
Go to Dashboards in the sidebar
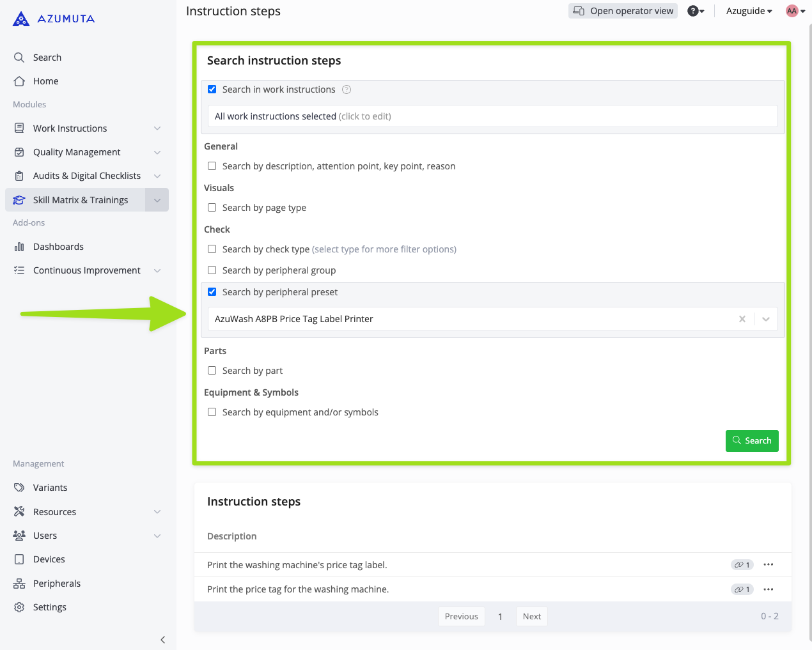coord(58,247)
